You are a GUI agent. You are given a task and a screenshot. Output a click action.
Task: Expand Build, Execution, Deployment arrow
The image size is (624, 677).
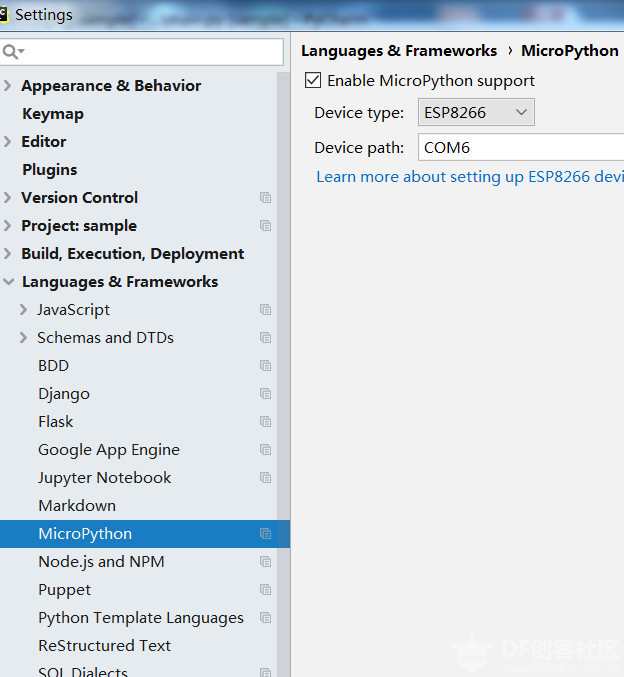tap(7, 253)
